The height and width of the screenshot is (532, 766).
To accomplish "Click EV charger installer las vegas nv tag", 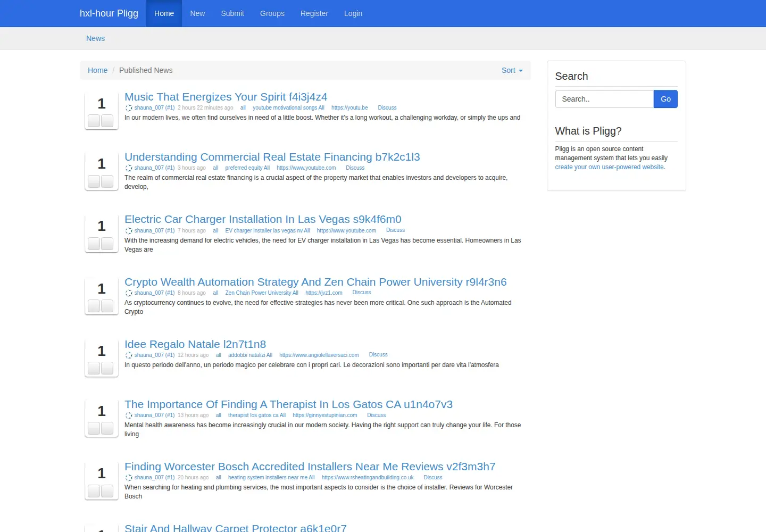I will (268, 231).
